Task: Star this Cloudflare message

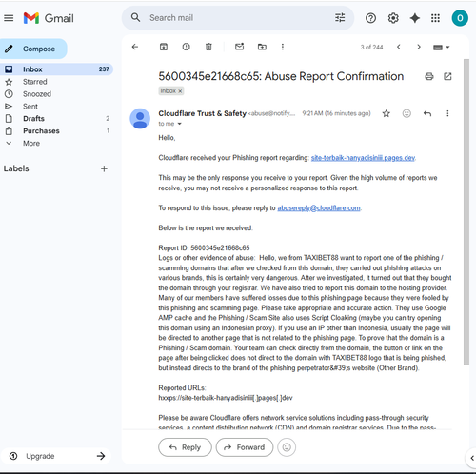Action: [386, 113]
